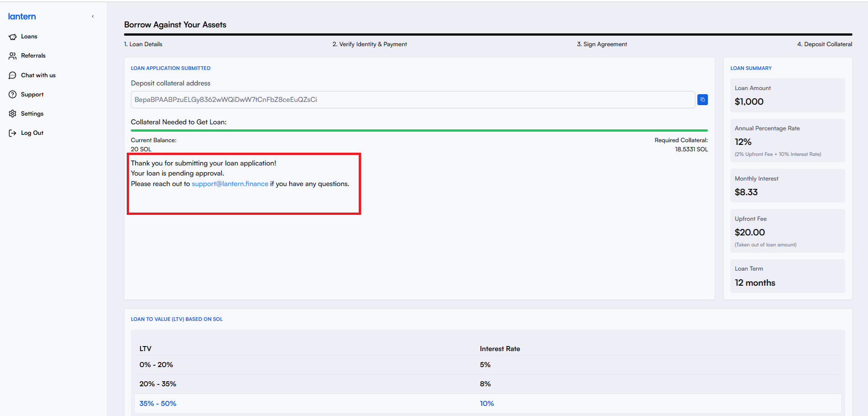The width and height of the screenshot is (868, 416).
Task: Open the Loans menu item
Action: tap(29, 37)
